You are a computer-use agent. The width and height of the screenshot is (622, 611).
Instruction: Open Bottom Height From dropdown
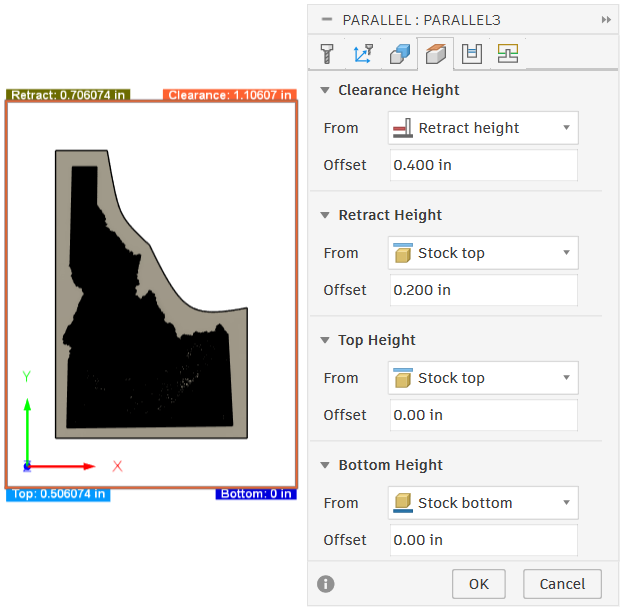pos(483,503)
